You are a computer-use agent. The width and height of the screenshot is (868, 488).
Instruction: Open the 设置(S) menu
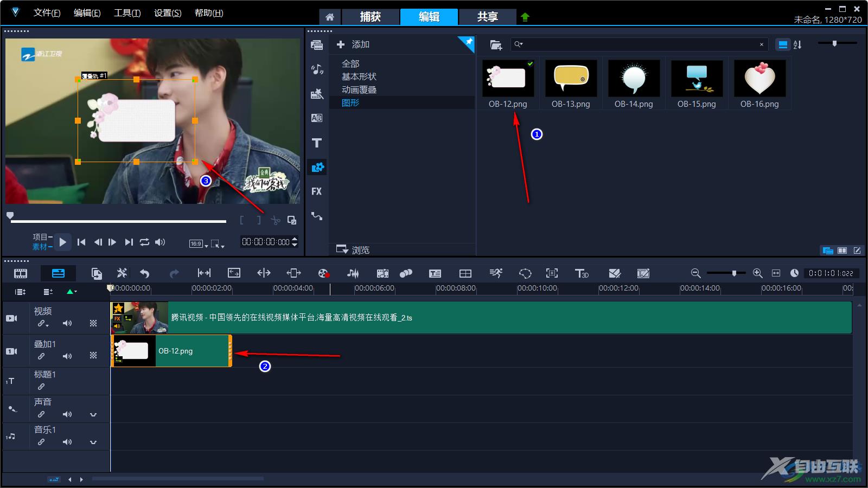point(168,13)
